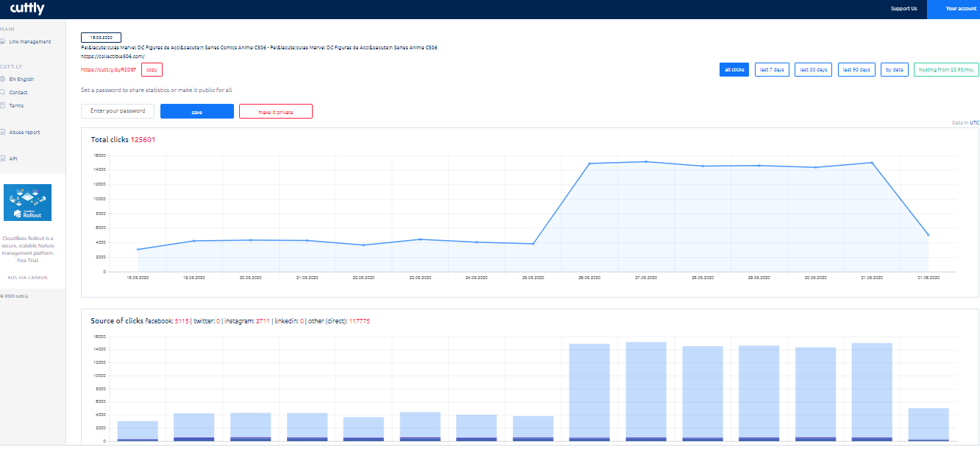Click the 18.05.2020 point on line chart
The height and width of the screenshot is (450, 980).
click(138, 250)
